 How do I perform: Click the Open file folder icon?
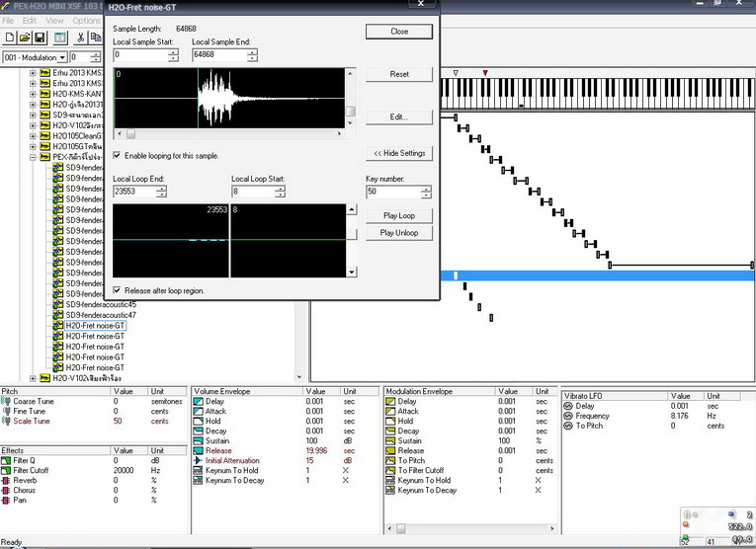(x=23, y=38)
